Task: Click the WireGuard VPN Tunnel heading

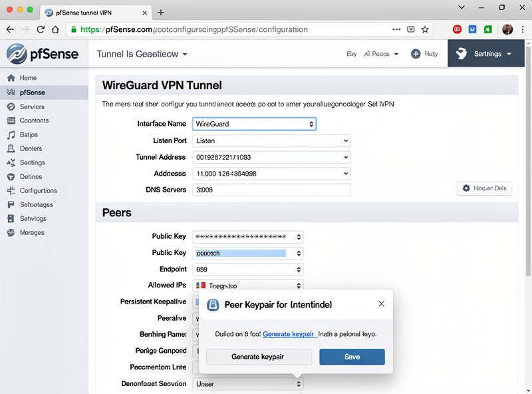Action: coord(162,85)
